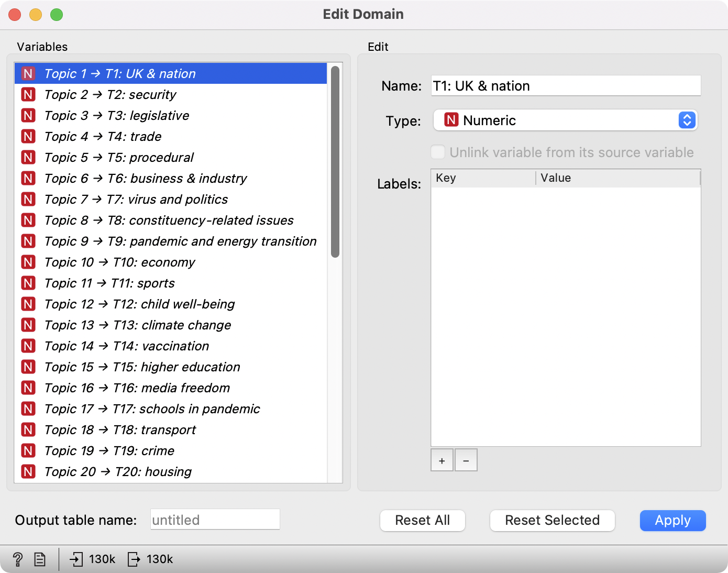The height and width of the screenshot is (573, 728).
Task: Open the report document icon
Action: [40, 559]
